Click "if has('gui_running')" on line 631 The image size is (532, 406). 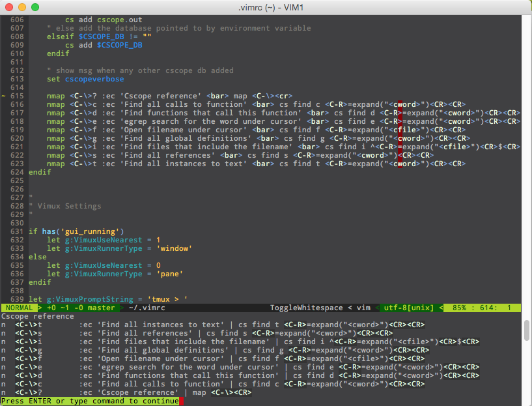coord(76,231)
